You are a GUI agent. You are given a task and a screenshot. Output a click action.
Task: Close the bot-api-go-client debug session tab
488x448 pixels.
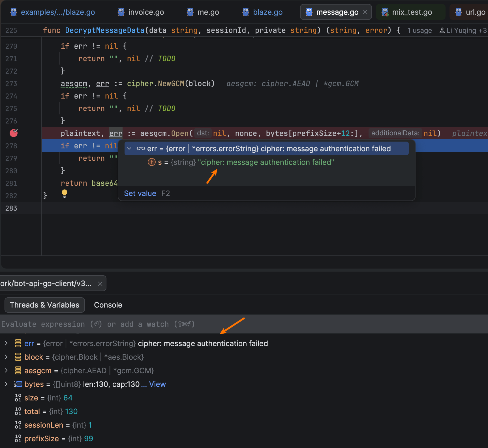[x=100, y=284]
